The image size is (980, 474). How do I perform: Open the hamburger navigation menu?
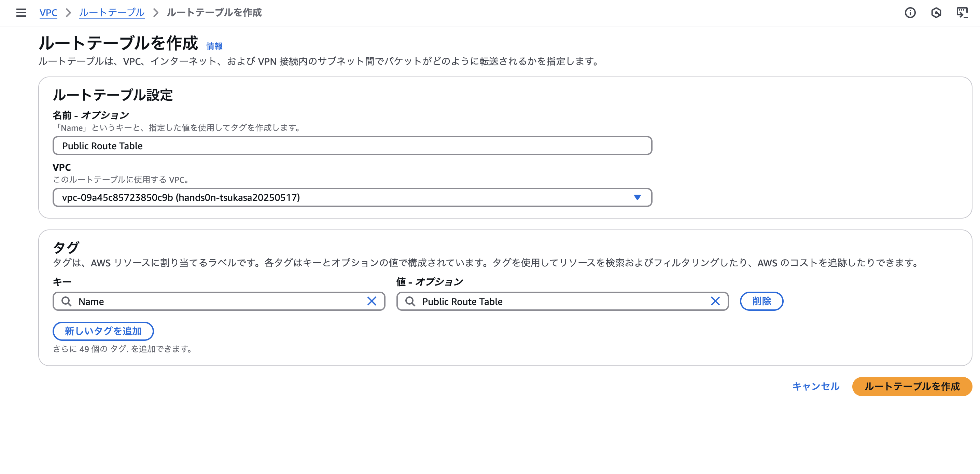(x=21, y=13)
